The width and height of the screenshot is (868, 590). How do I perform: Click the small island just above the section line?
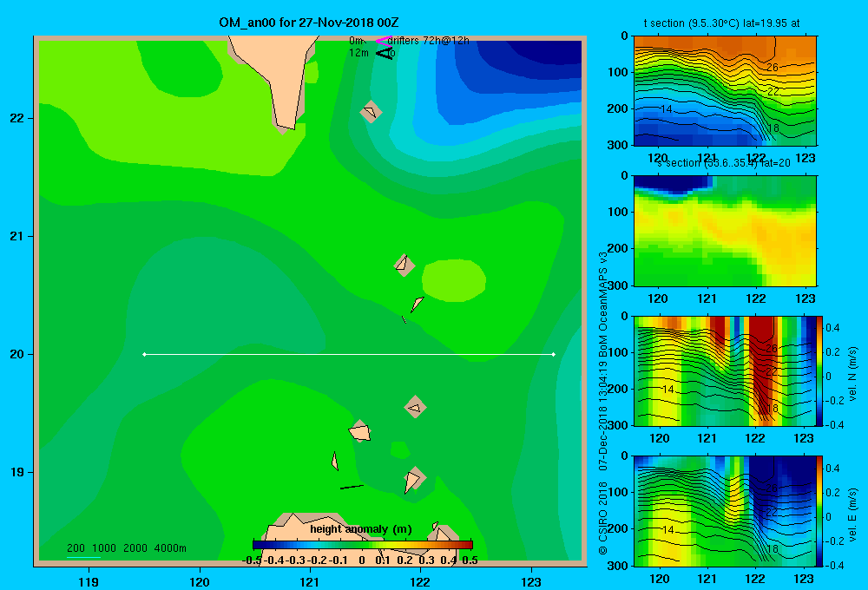[x=404, y=319]
